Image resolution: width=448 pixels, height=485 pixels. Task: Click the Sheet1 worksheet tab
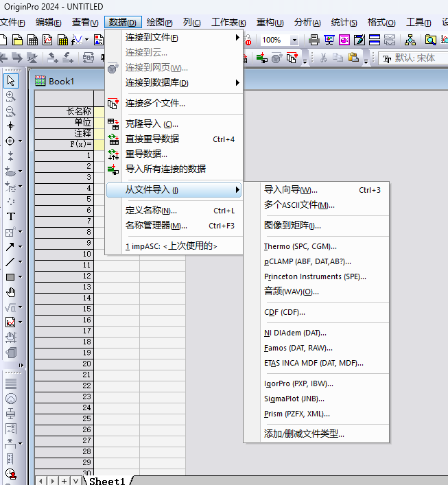(x=107, y=481)
